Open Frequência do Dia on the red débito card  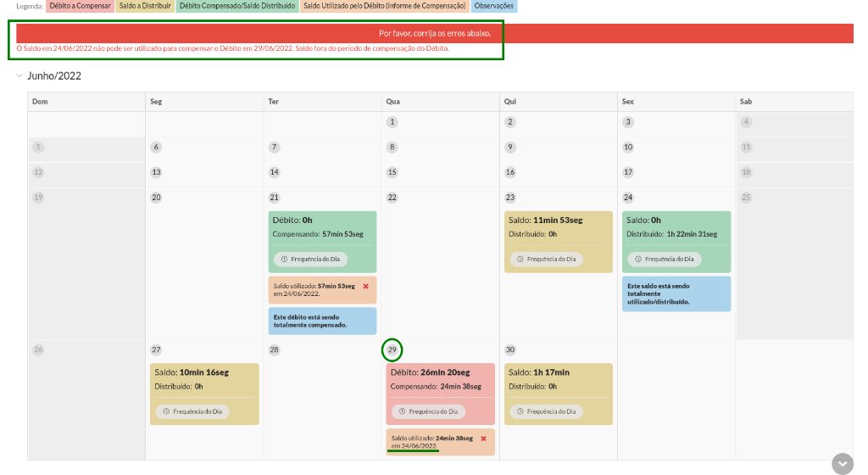click(x=427, y=411)
